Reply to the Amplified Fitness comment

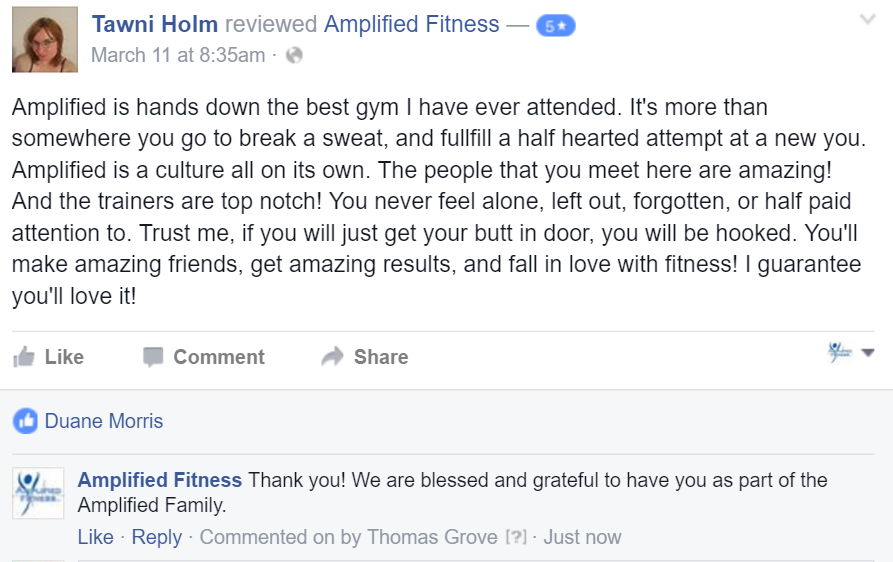157,537
